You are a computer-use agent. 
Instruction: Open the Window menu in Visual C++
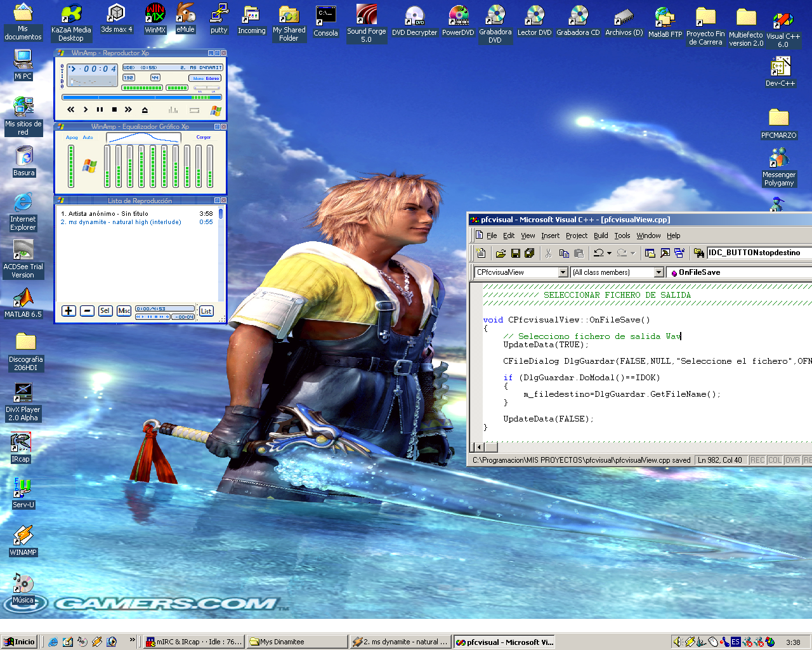[x=648, y=235]
